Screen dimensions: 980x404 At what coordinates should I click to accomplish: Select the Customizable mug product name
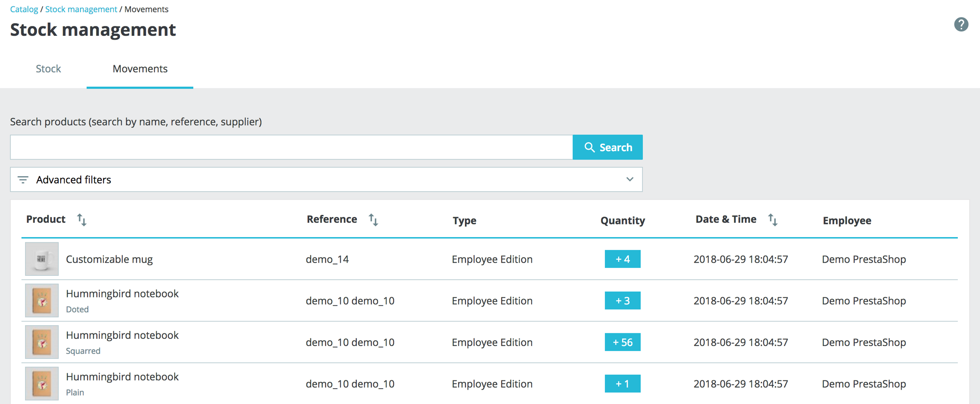(x=109, y=259)
